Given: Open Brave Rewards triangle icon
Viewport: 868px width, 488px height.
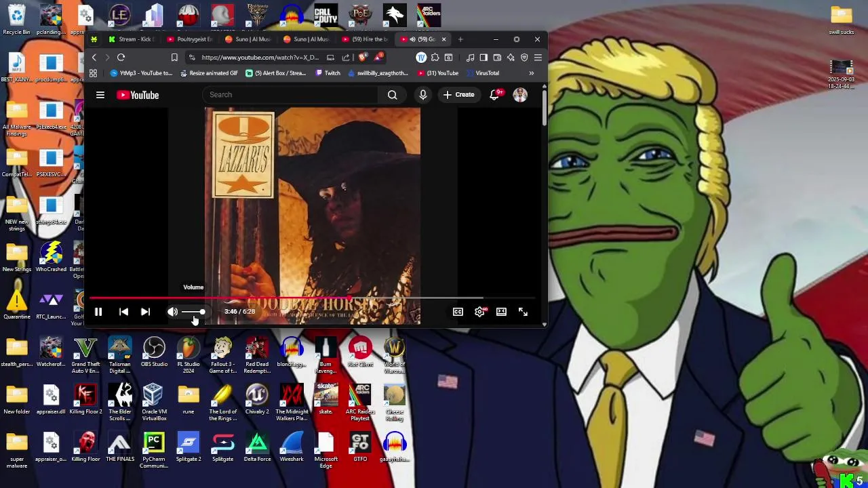Looking at the screenshot, I should (x=379, y=57).
